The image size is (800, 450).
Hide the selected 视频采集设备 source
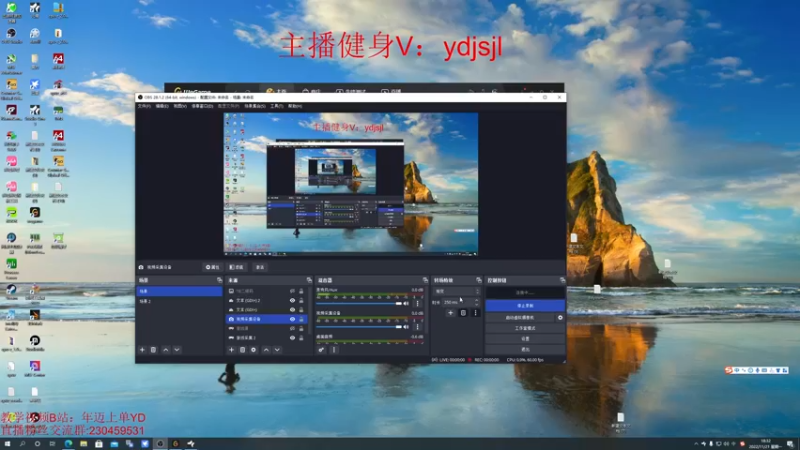pos(292,319)
